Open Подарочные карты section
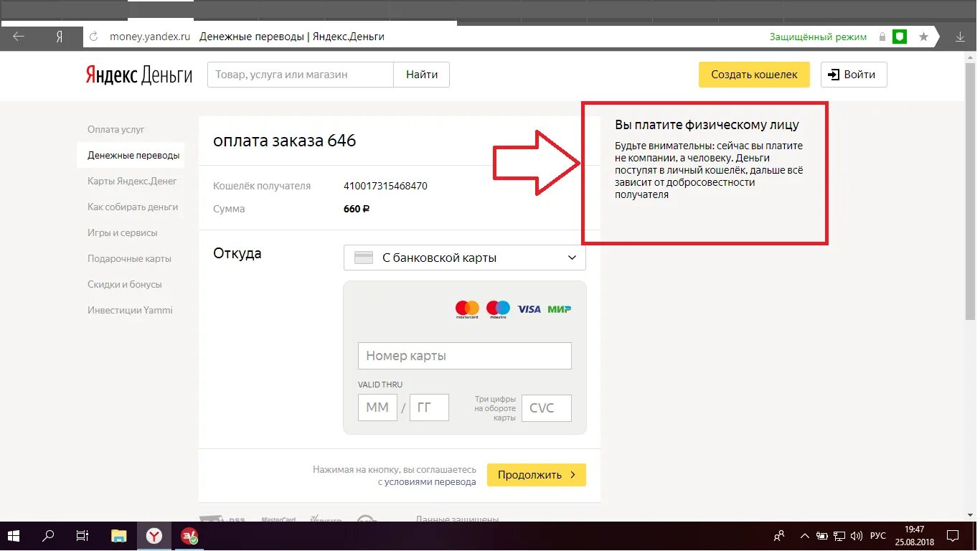Image resolution: width=980 pixels, height=551 pixels. (x=130, y=258)
